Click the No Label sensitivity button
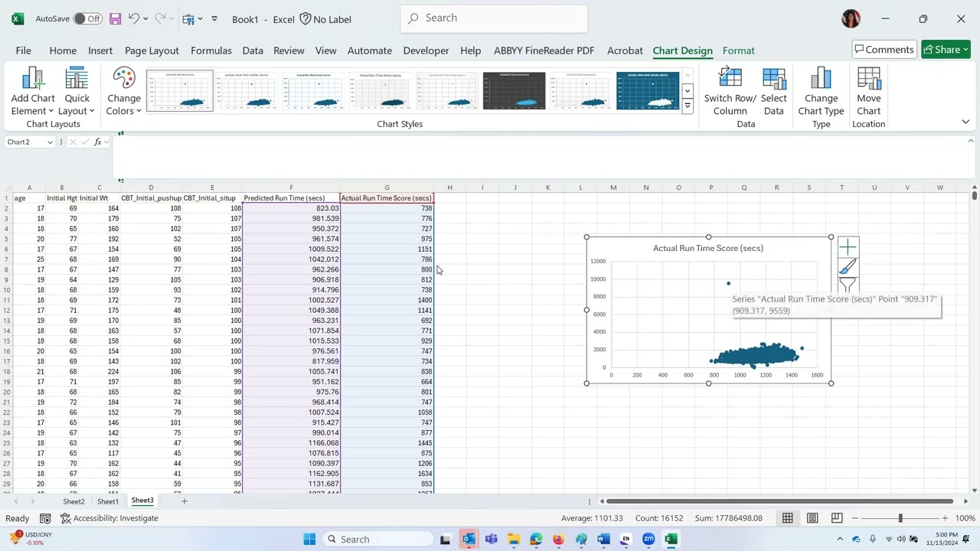 (325, 18)
